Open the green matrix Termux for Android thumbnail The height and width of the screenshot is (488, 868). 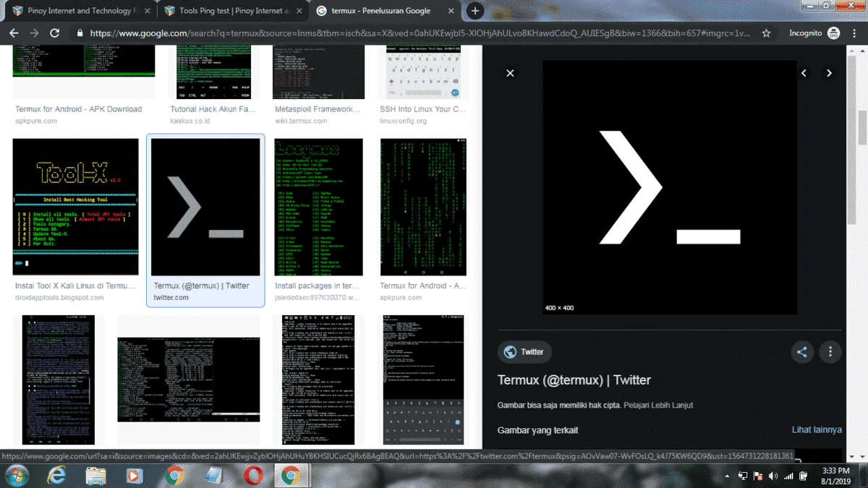coord(423,207)
